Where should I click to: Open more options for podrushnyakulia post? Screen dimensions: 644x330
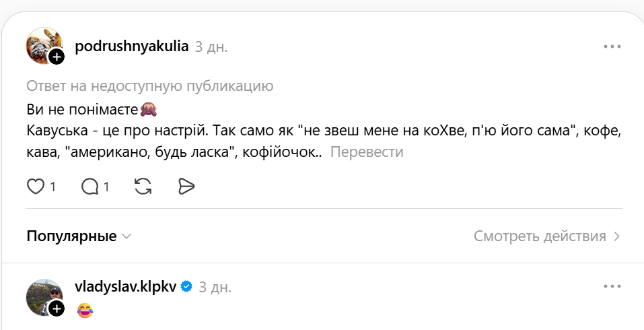coord(612,46)
